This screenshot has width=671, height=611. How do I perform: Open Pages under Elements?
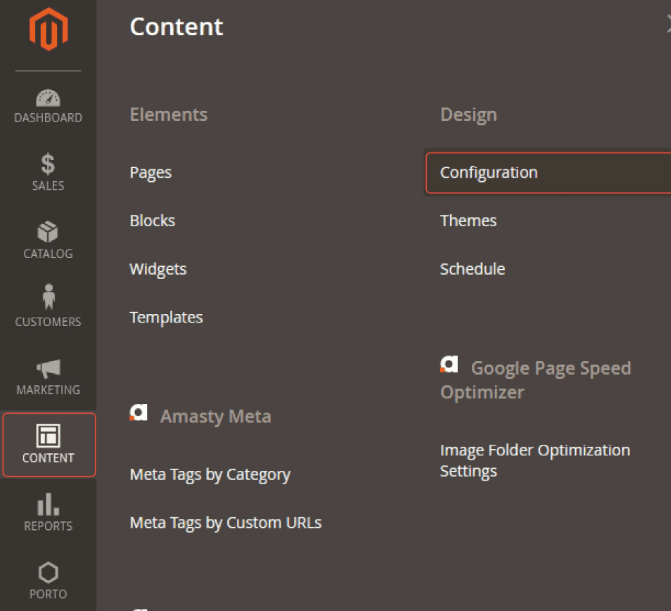[x=151, y=173]
